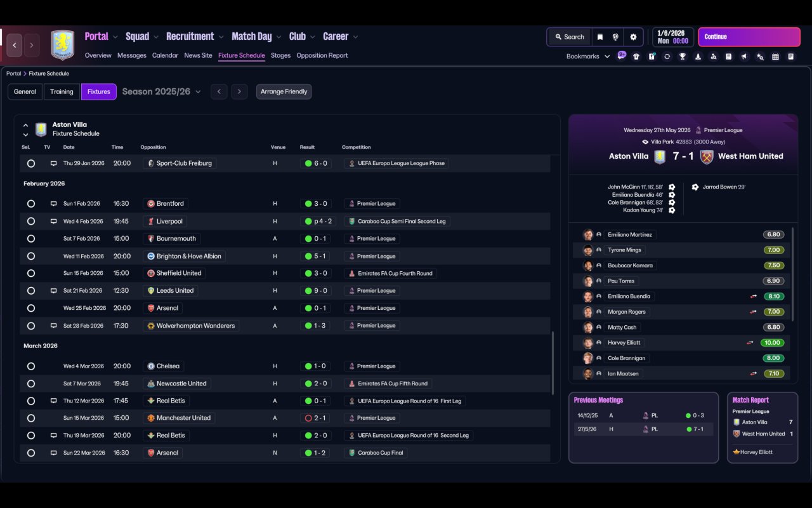
Task: Click the up chevron beside Aston Villa heading
Action: coord(26,125)
